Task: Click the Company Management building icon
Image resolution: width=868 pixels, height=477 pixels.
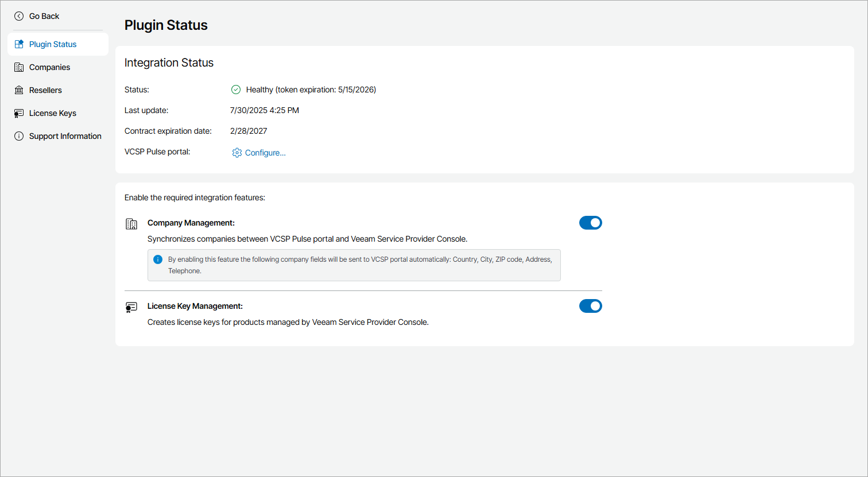Action: tap(131, 224)
